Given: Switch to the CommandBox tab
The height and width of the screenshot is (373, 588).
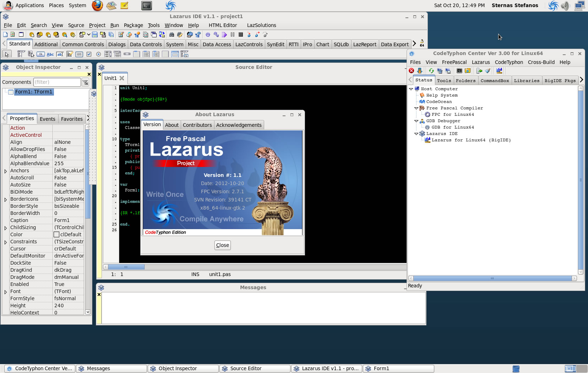Looking at the screenshot, I should pos(495,81).
